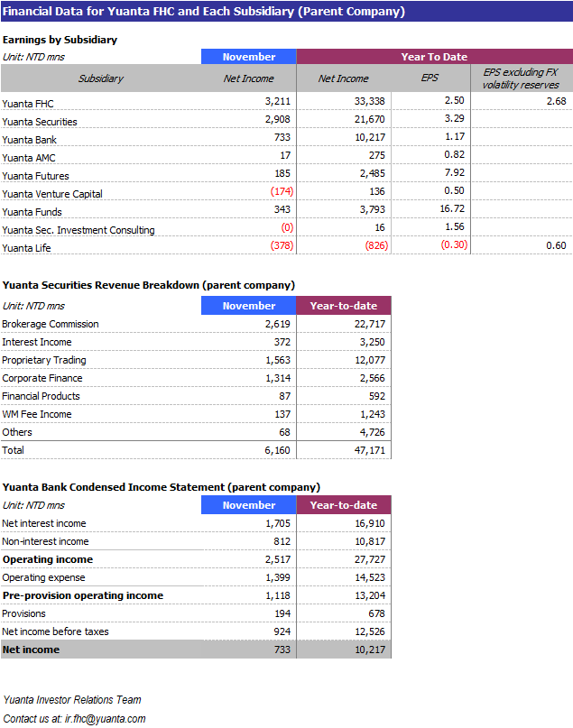Click November header in Earnings by Subsidiary table
The image size is (573, 728).
[x=248, y=57]
